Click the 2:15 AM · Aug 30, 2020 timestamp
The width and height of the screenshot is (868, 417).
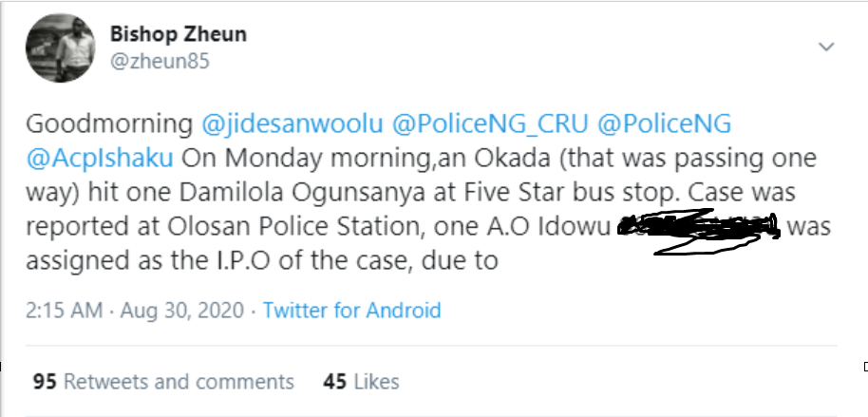pyautogui.click(x=138, y=310)
